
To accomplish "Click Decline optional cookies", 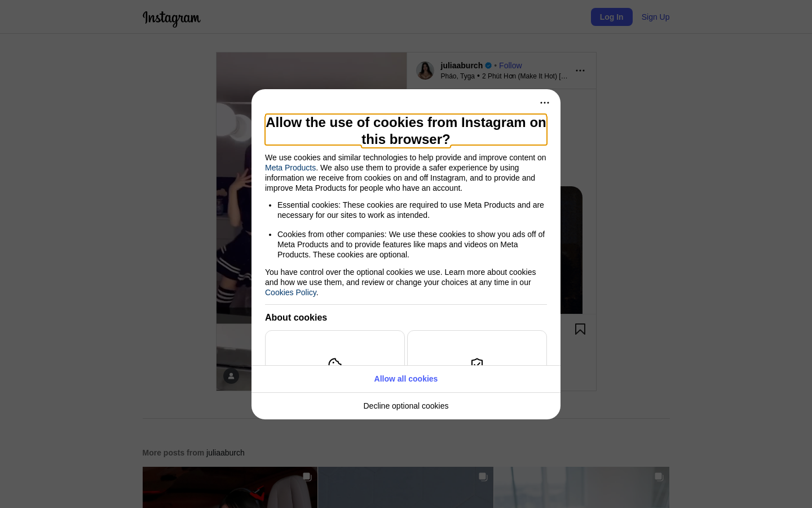I will tap(406, 406).
